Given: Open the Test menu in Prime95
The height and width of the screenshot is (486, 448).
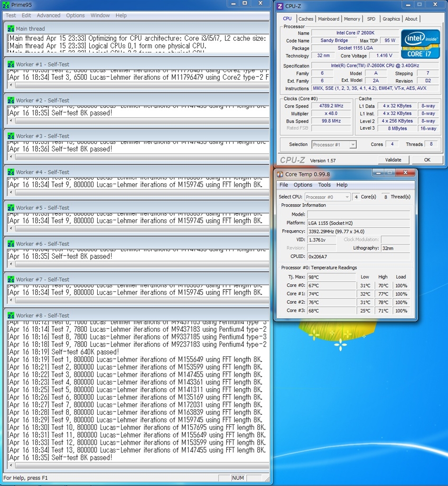Looking at the screenshot, I should tap(10, 16).
